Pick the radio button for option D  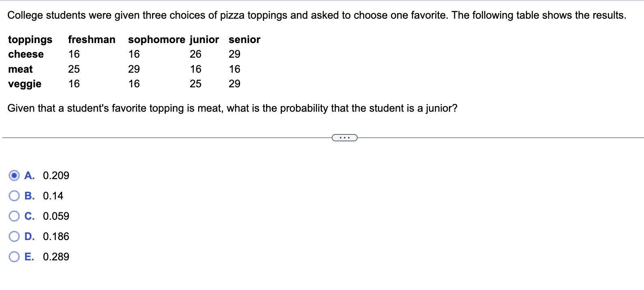tap(14, 236)
